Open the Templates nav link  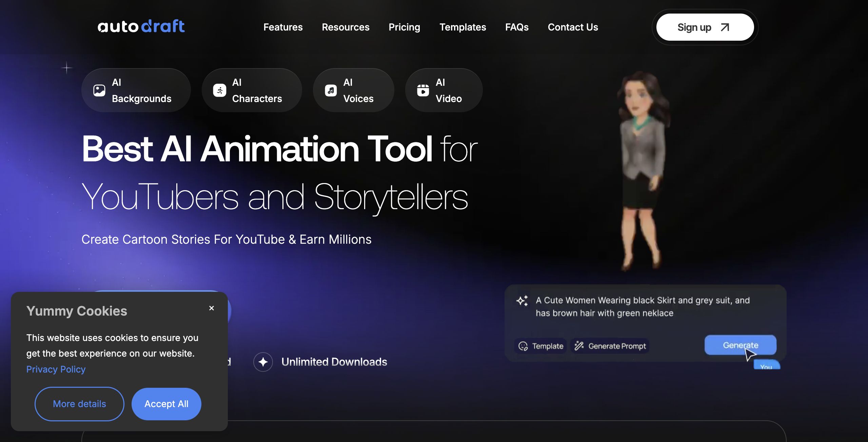[x=463, y=27]
